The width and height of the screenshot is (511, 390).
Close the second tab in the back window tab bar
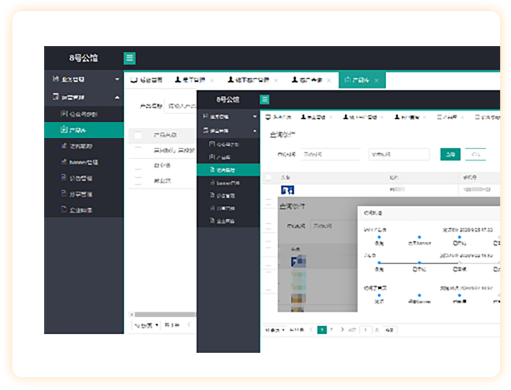coord(212,80)
